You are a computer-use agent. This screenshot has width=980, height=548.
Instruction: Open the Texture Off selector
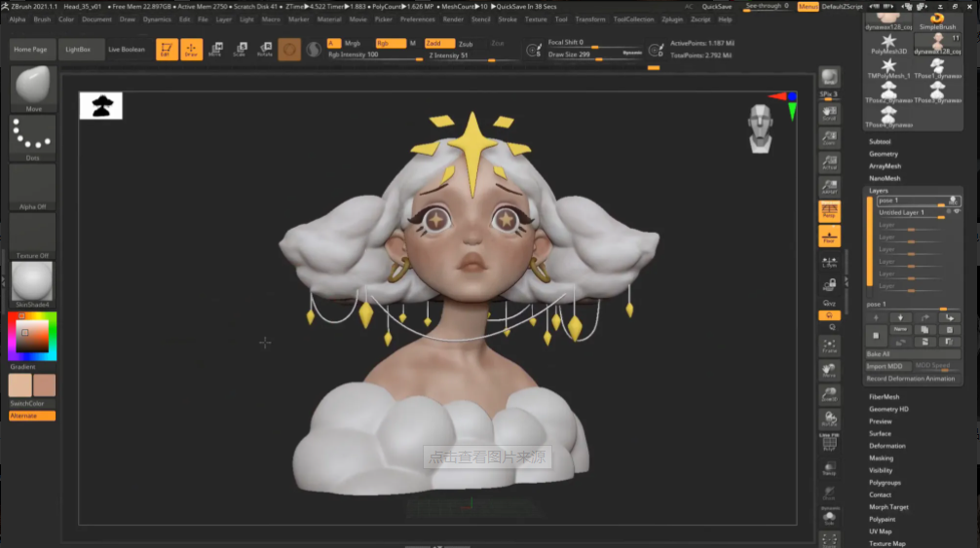click(x=32, y=236)
